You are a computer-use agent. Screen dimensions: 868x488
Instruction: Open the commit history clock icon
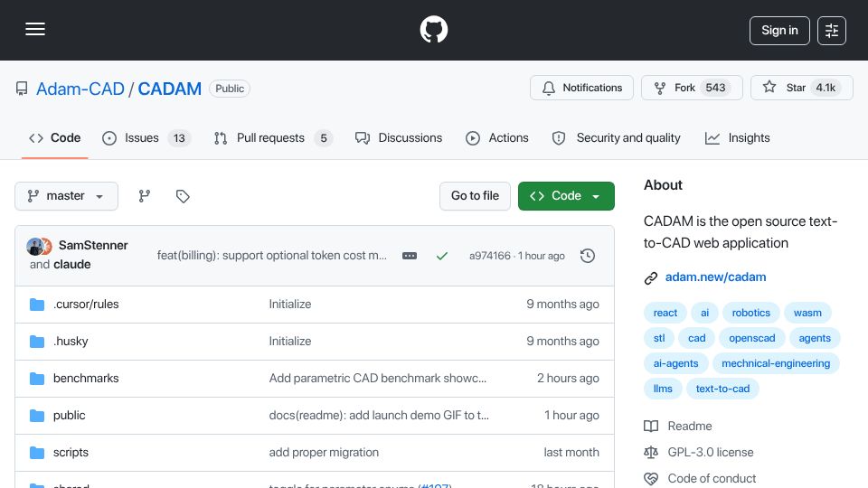coord(588,256)
